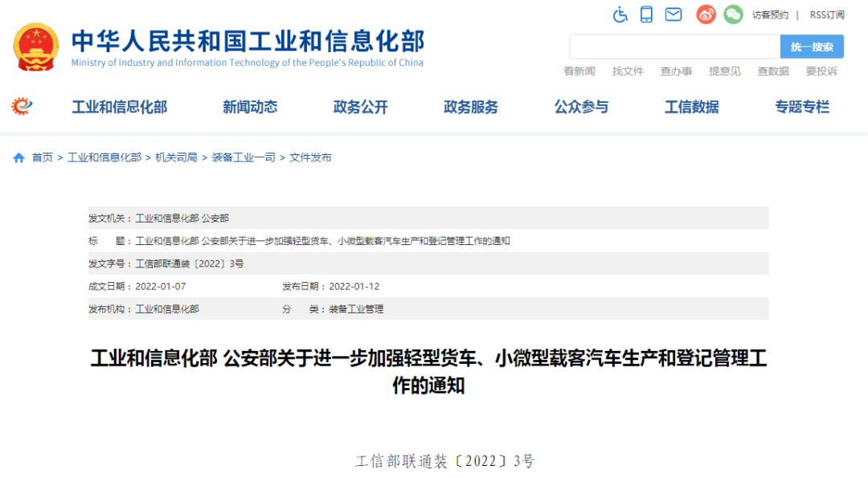868x478 pixels.
Task: Select 找文件 search option
Action: tap(628, 71)
